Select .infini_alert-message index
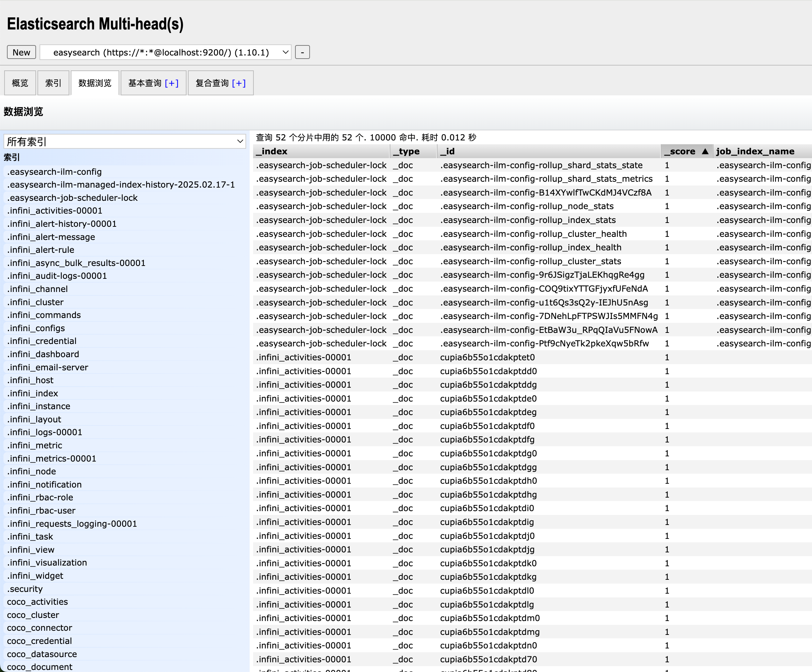 pos(124,236)
